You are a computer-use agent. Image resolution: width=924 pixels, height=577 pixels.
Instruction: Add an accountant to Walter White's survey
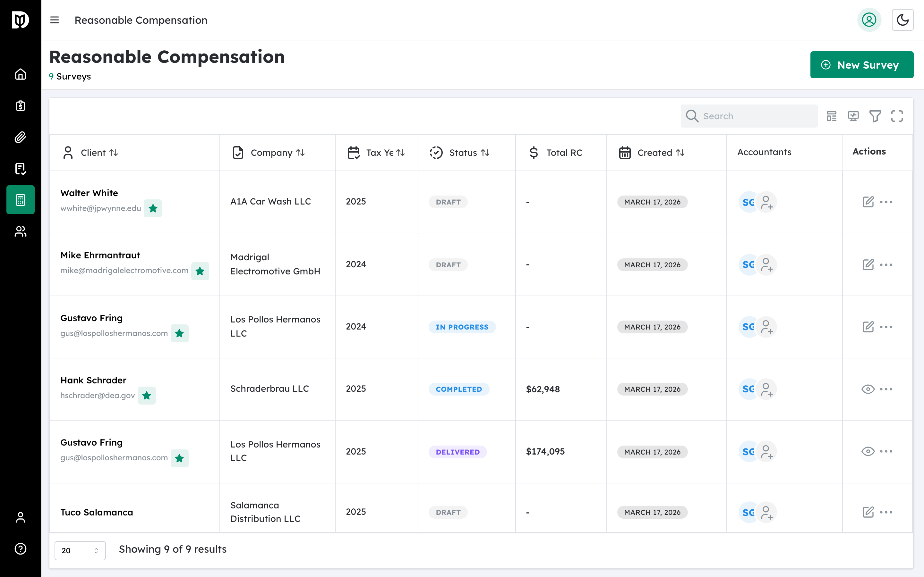tap(767, 202)
